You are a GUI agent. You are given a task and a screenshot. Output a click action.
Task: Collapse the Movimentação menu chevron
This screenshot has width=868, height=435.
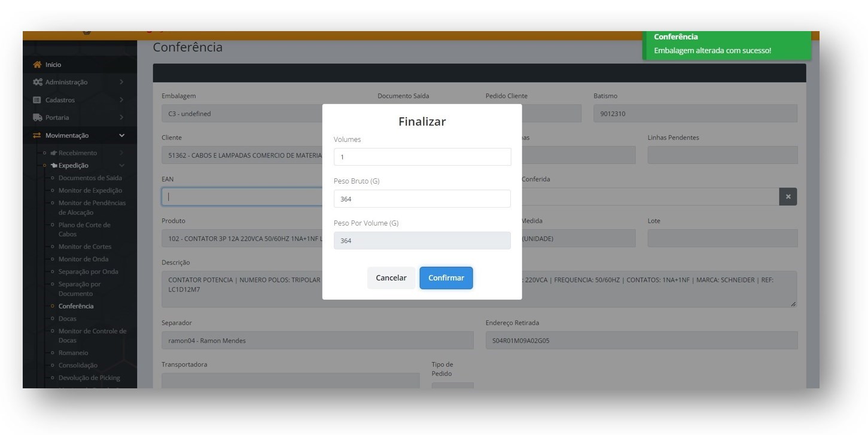click(x=122, y=136)
